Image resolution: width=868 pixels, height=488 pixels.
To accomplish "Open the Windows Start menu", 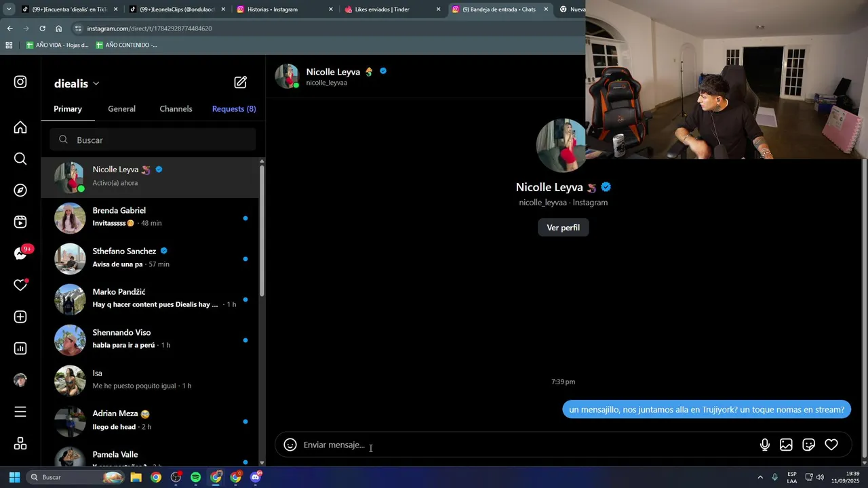I will [x=14, y=477].
